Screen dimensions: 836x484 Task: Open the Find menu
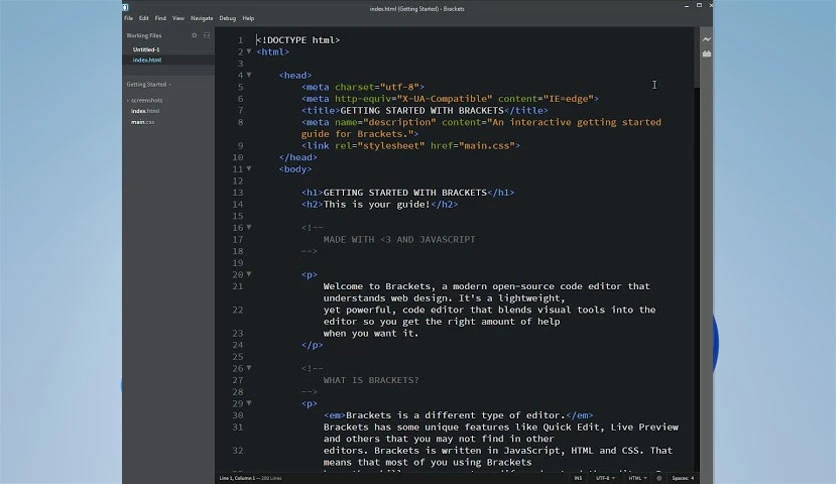tap(160, 18)
